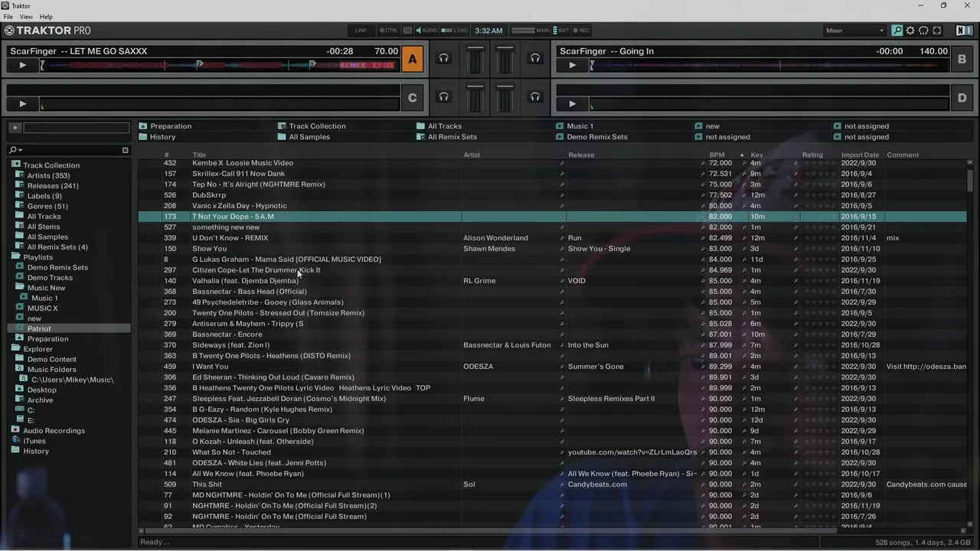Click deck A volume fader
The width and height of the screenshot is (980, 551).
(x=475, y=60)
